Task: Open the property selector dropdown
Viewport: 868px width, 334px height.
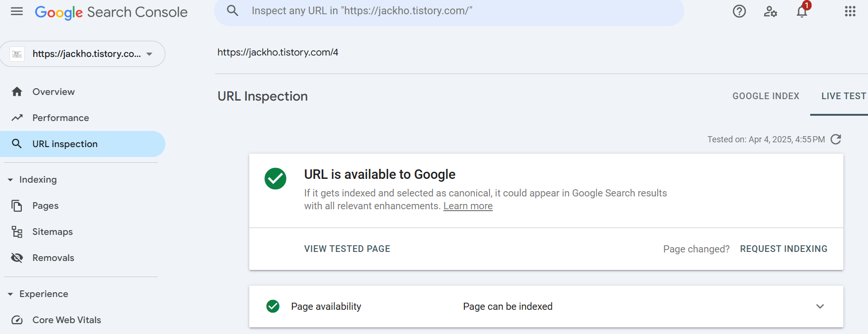Action: pos(82,54)
